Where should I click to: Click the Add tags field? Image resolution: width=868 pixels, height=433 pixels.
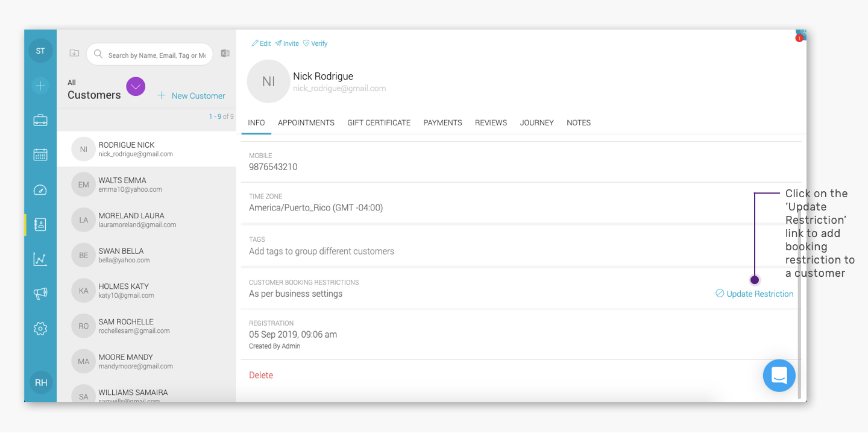point(321,251)
